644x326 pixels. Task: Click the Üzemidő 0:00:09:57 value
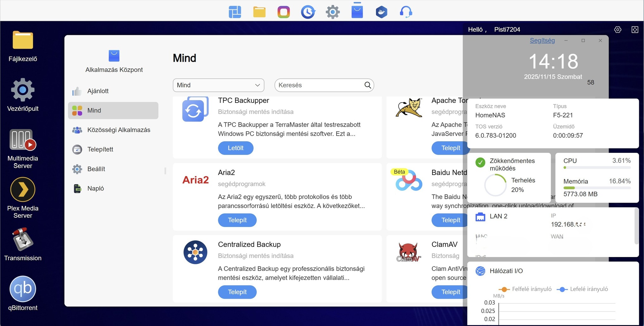point(568,135)
